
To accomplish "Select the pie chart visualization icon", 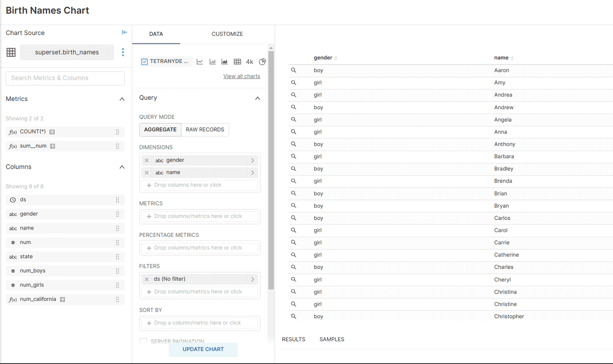I will pyautogui.click(x=262, y=61).
